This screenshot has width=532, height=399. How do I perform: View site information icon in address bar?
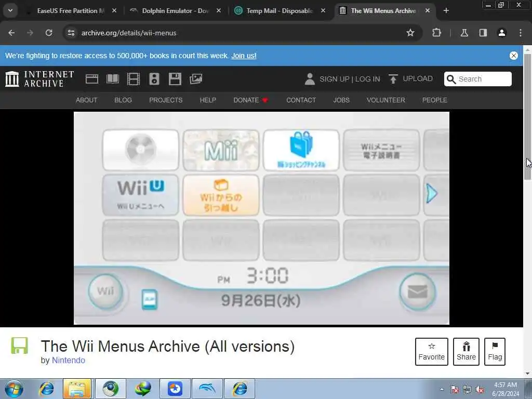pyautogui.click(x=71, y=33)
